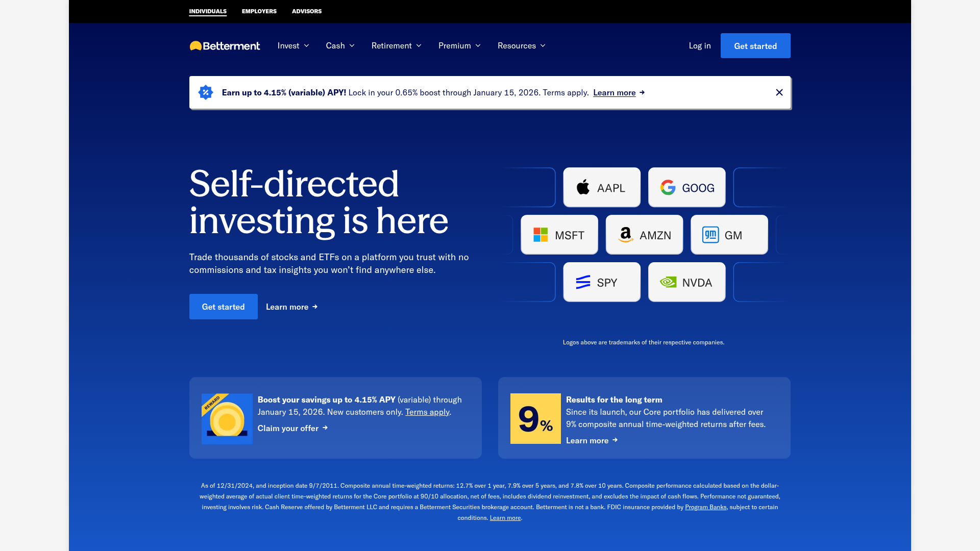Open the Resources dropdown
Viewport: 980px width, 551px height.
coord(521,45)
